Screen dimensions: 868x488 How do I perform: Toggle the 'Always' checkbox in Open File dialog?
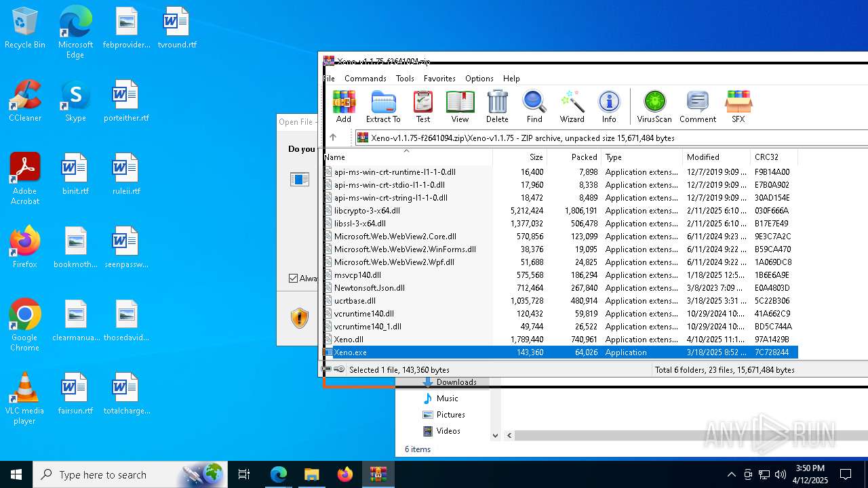click(x=294, y=279)
